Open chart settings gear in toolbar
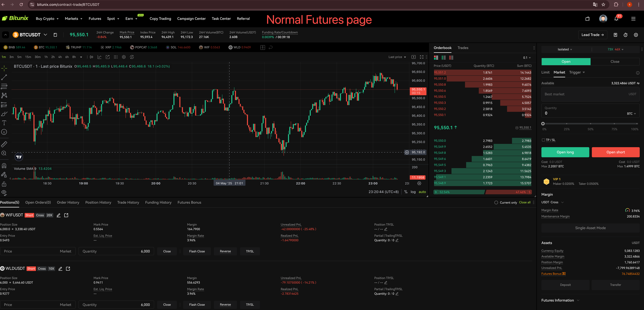Viewport: 644px width, 310px height. click(124, 57)
